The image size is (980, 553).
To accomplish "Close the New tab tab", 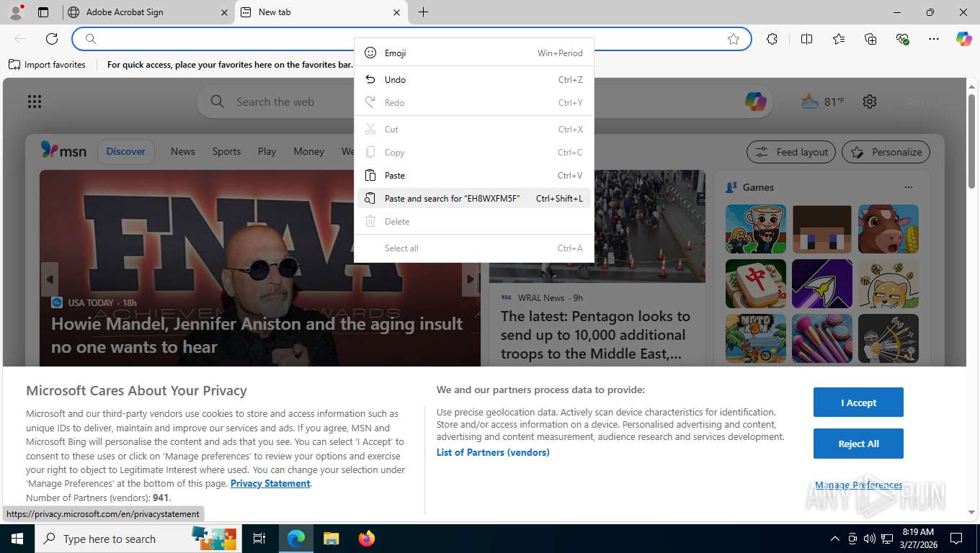I will click(396, 12).
